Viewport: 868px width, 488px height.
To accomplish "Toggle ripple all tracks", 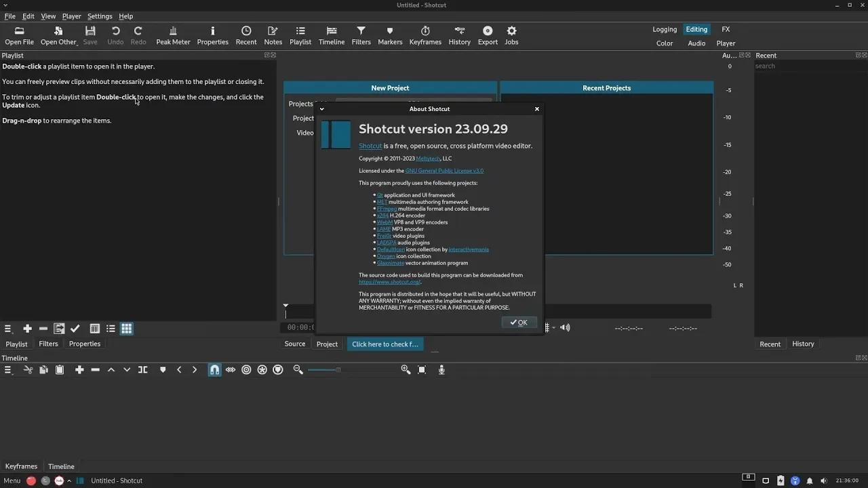I will click(x=262, y=369).
